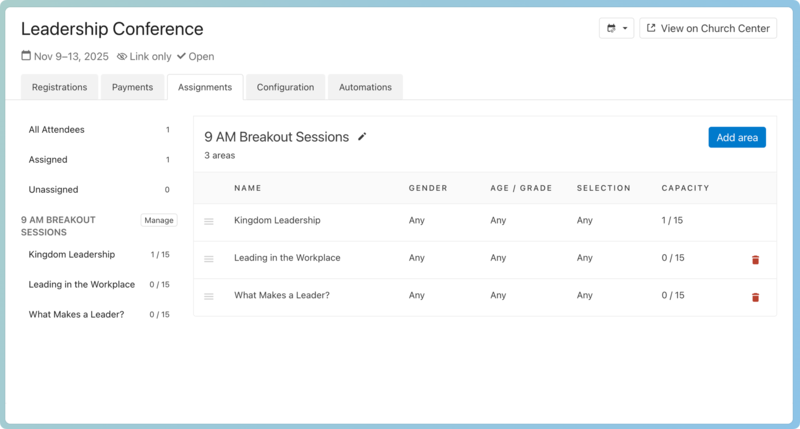This screenshot has width=800, height=429.
Task: Click drag handle for What Makes a Leader?
Action: point(209,296)
